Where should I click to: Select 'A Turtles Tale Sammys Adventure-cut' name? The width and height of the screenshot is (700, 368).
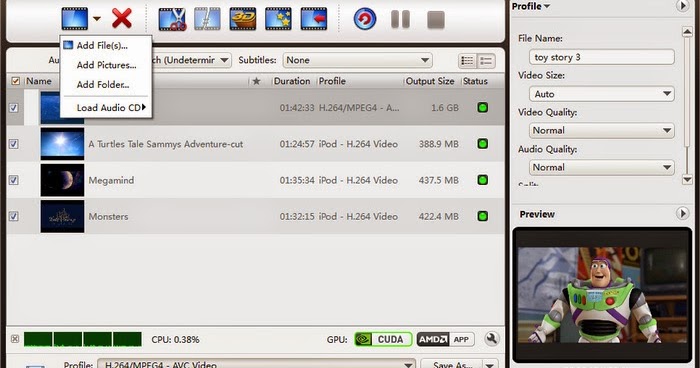coord(166,144)
